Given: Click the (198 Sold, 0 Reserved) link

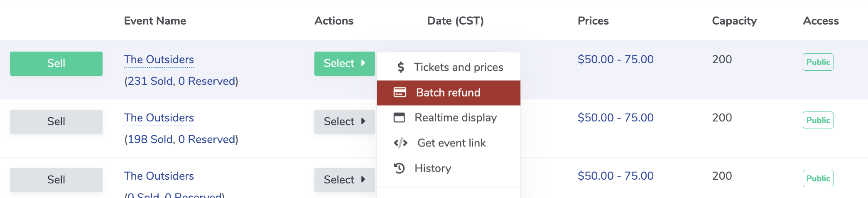Looking at the screenshot, I should 181,139.
